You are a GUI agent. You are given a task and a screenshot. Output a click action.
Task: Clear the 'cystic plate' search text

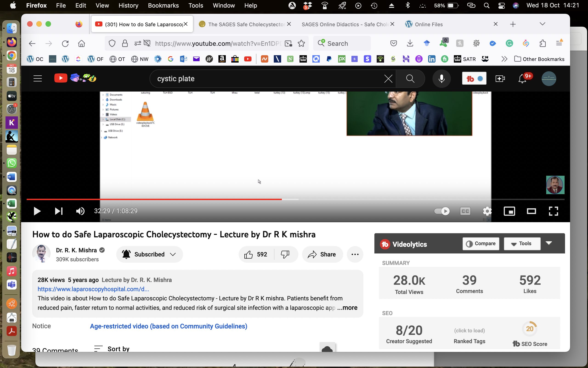pyautogui.click(x=388, y=79)
